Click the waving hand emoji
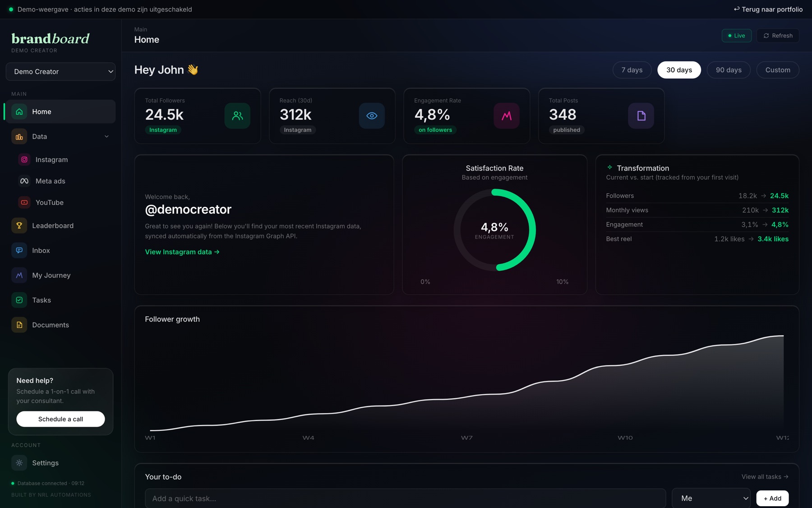Screen dimensions: 812x508 [x=193, y=70]
